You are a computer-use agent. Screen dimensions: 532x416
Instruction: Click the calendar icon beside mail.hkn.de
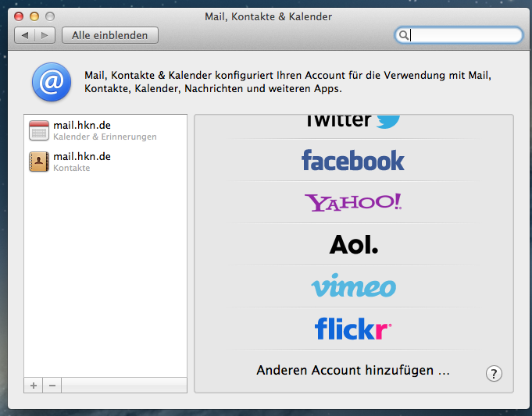[x=39, y=130]
